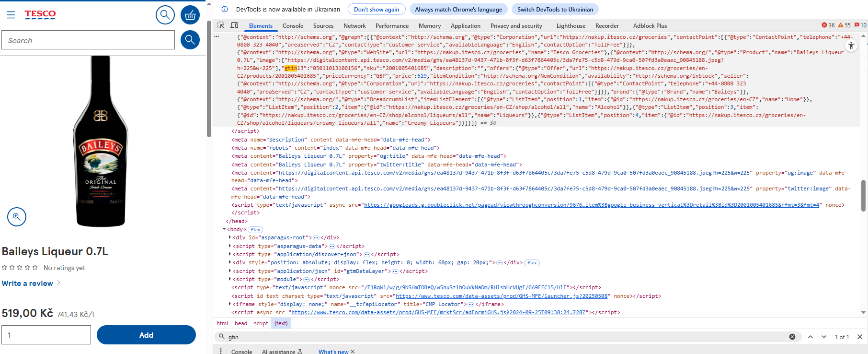Click the Baileys bottle product image
The image size is (868, 354).
(x=101, y=141)
